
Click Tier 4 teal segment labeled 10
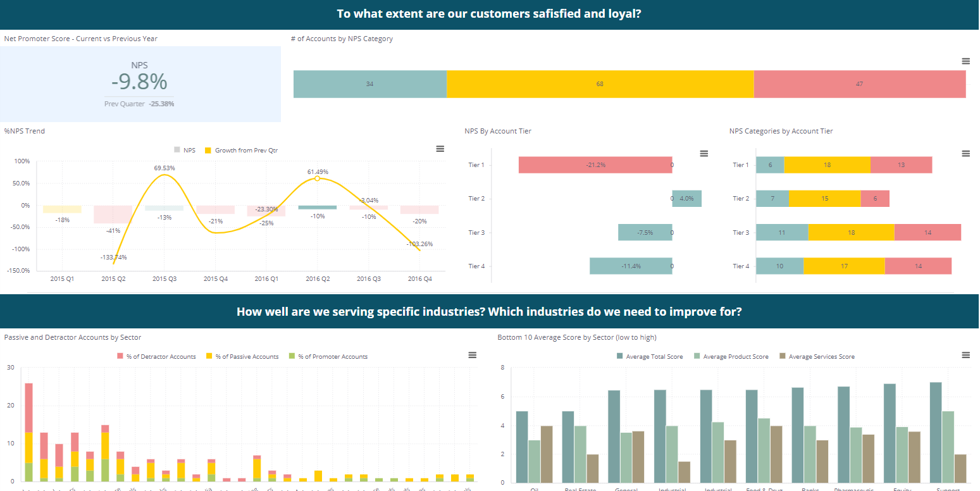(779, 266)
